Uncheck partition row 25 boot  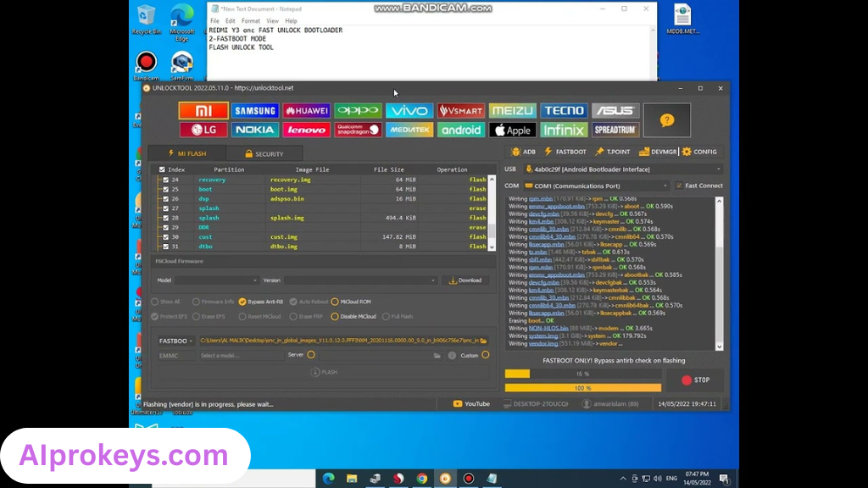(165, 189)
